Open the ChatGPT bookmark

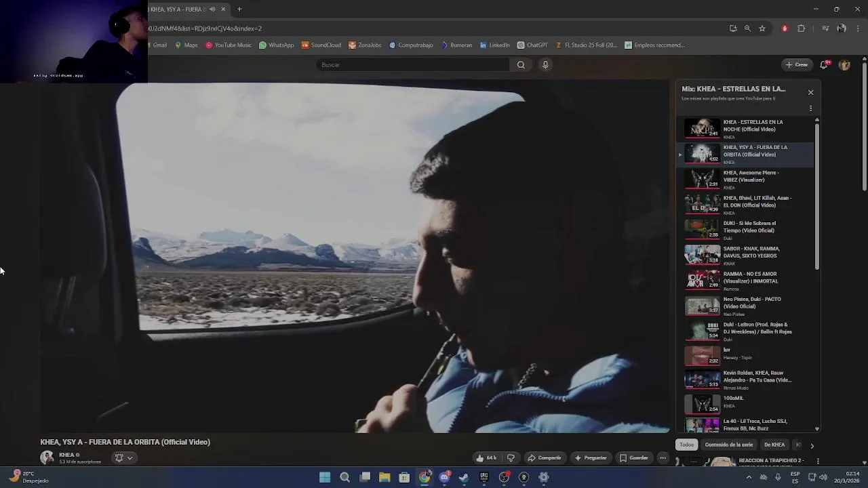click(532, 45)
